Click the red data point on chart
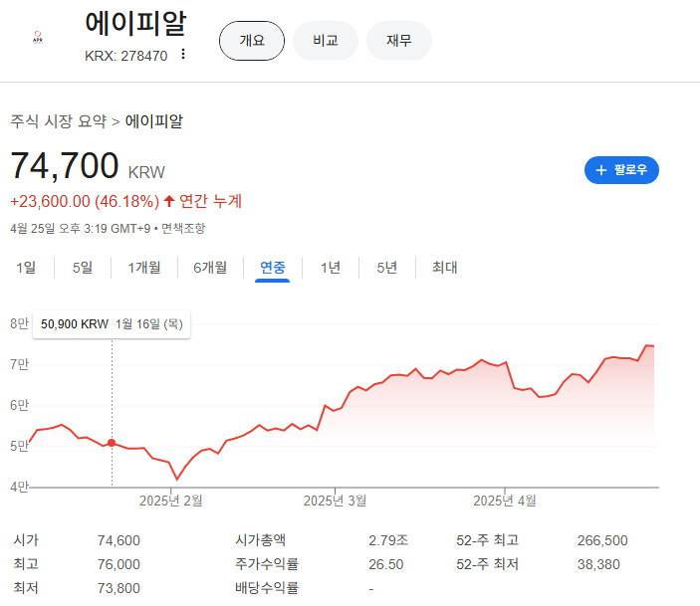This screenshot has height=606, width=700. point(112,443)
